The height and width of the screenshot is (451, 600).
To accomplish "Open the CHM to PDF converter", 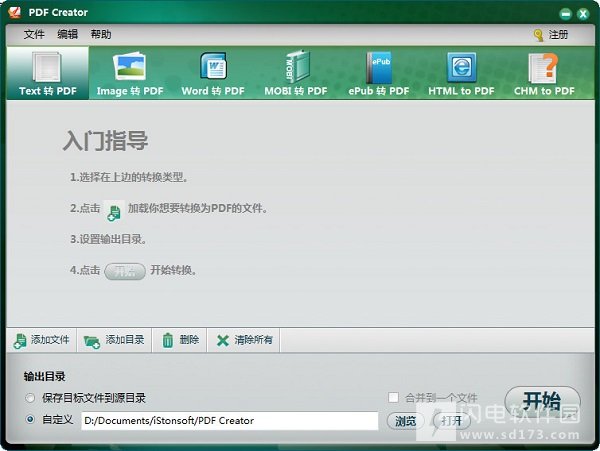I will coord(544,73).
